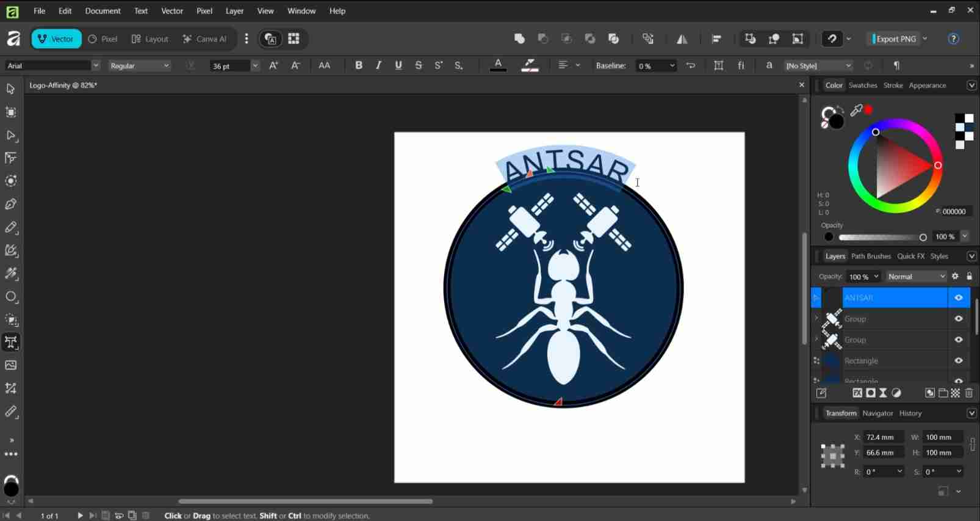The image size is (980, 521).
Task: Click the snapping magnet icon
Action: (x=832, y=38)
